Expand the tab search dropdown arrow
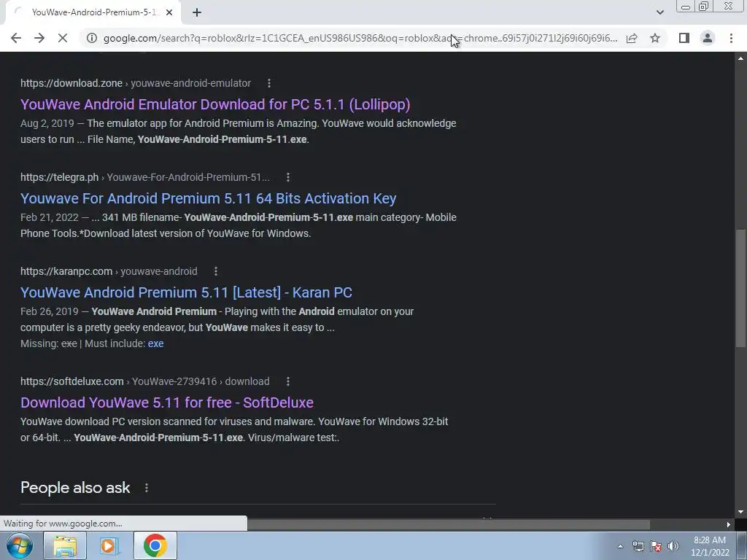 click(659, 12)
